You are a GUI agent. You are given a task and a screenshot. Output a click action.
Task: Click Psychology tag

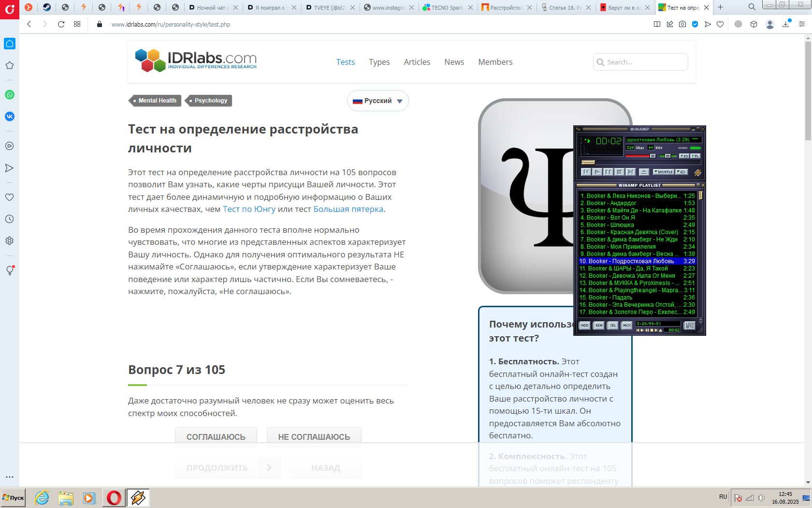(209, 101)
